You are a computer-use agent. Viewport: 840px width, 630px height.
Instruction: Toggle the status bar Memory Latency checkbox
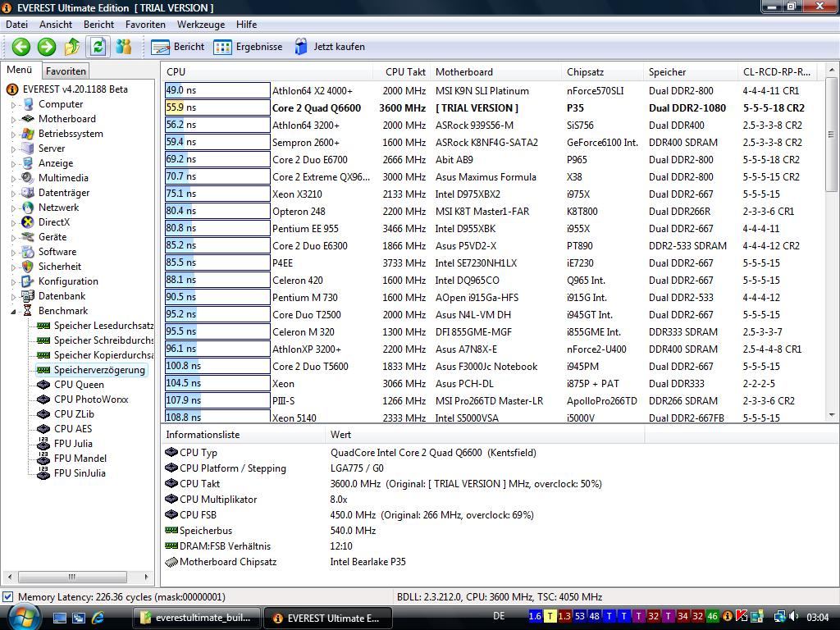pyautogui.click(x=8, y=596)
